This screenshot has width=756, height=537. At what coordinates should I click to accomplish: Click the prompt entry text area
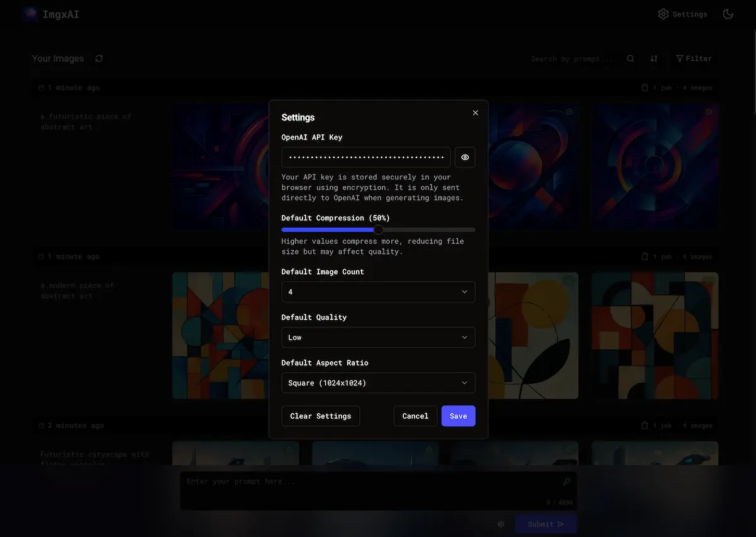coord(378,490)
